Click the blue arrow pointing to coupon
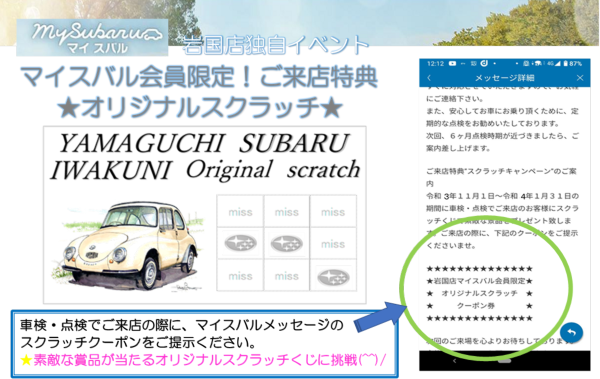Viewport: 600px width, 379px height. pyautogui.click(x=380, y=317)
